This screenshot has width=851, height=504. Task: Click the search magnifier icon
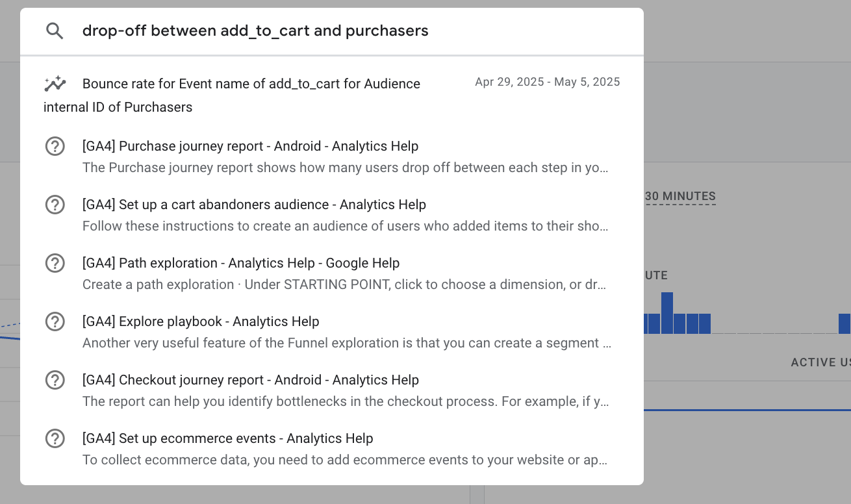click(x=55, y=31)
